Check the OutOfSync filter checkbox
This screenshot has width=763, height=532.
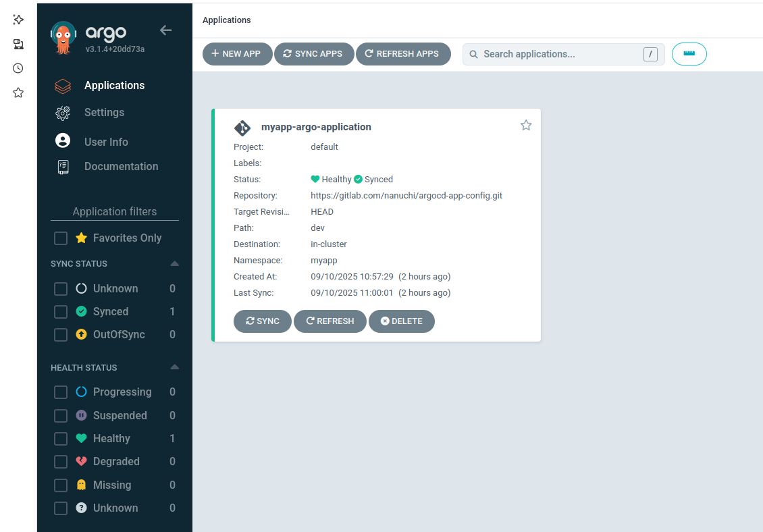point(61,335)
